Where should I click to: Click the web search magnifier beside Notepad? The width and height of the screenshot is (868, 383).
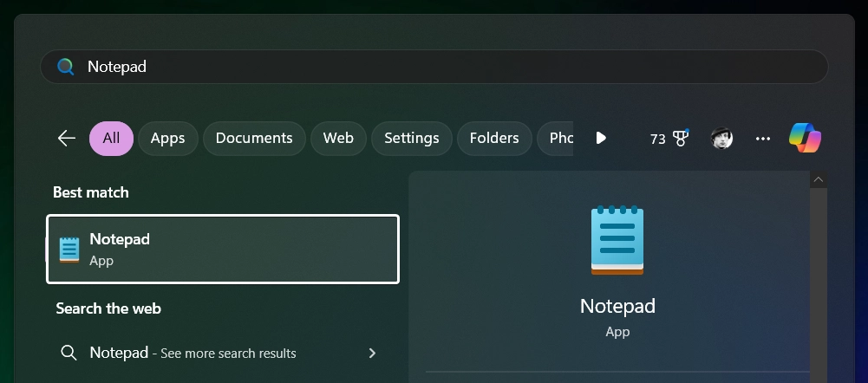tap(69, 354)
